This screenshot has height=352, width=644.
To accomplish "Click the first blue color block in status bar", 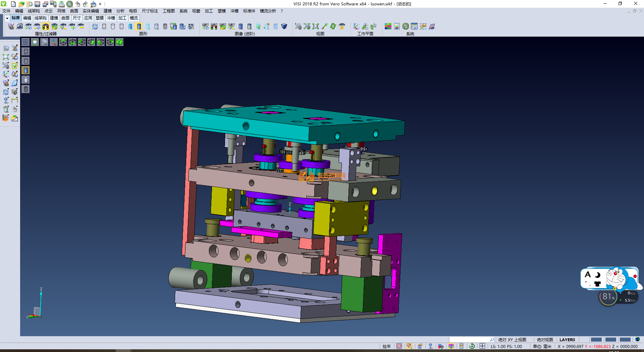I will tap(596, 340).
